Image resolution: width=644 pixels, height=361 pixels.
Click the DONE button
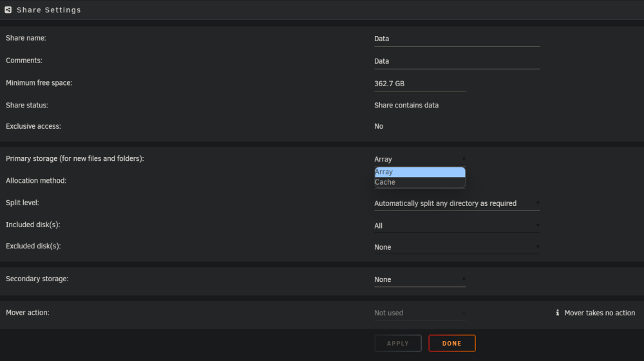pyautogui.click(x=452, y=344)
